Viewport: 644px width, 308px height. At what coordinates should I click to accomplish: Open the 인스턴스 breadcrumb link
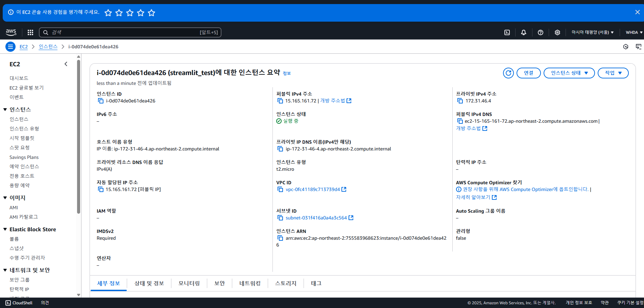tap(48, 47)
